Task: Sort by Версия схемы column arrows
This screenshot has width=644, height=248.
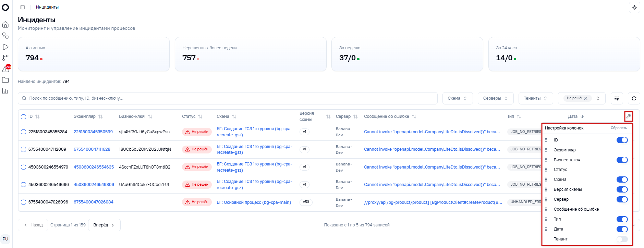Action: point(328,117)
